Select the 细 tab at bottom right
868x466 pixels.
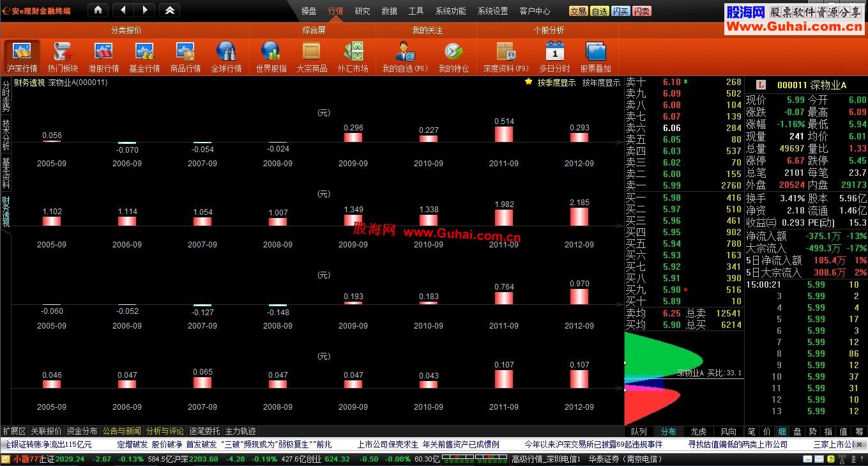[x=782, y=431]
